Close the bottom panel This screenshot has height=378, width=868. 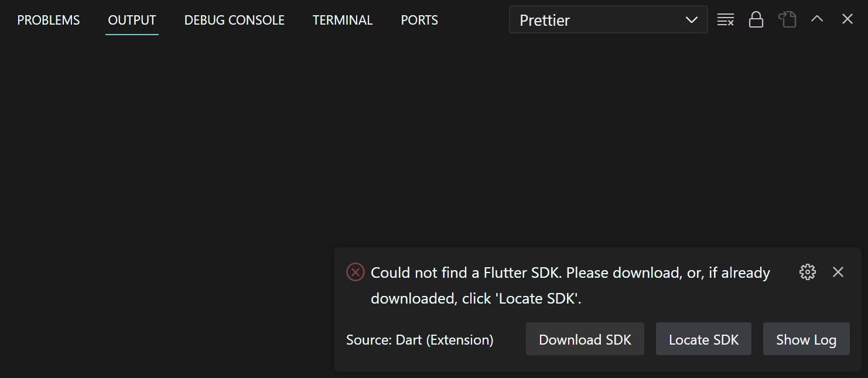(848, 19)
